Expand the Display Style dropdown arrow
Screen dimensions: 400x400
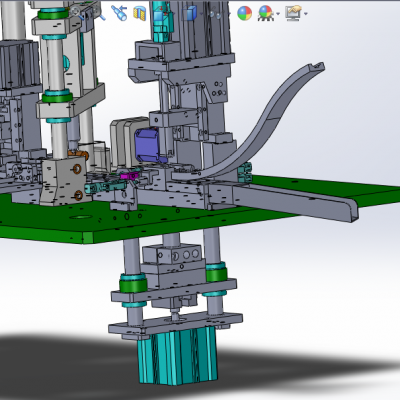pos(202,14)
